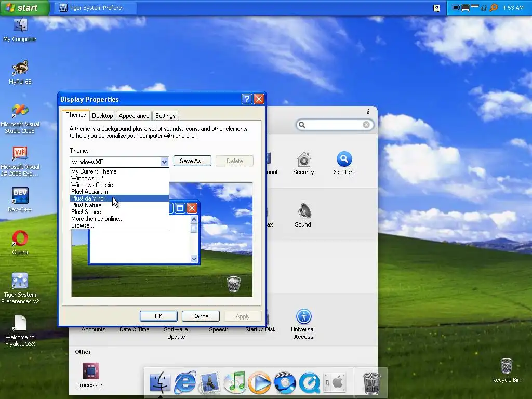The height and width of the screenshot is (399, 532).
Task: Launch QuickTime from the dock
Action: click(310, 382)
